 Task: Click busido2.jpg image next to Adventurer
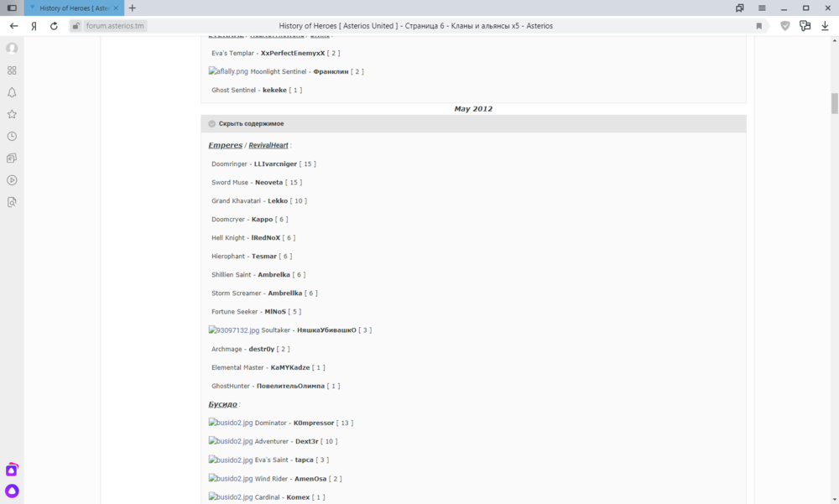pos(231,441)
